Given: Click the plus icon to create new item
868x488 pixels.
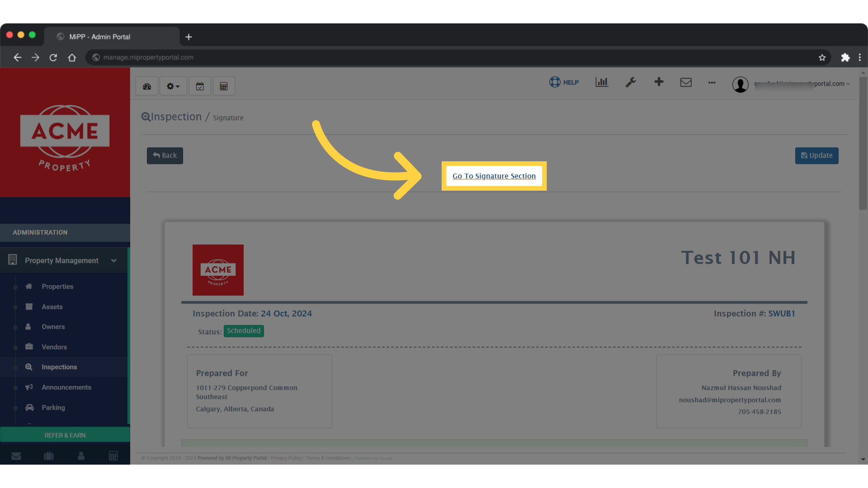Looking at the screenshot, I should click(x=659, y=82).
